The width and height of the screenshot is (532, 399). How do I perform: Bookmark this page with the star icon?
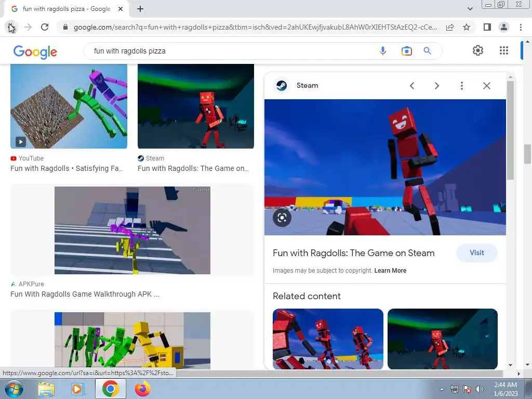tap(467, 27)
